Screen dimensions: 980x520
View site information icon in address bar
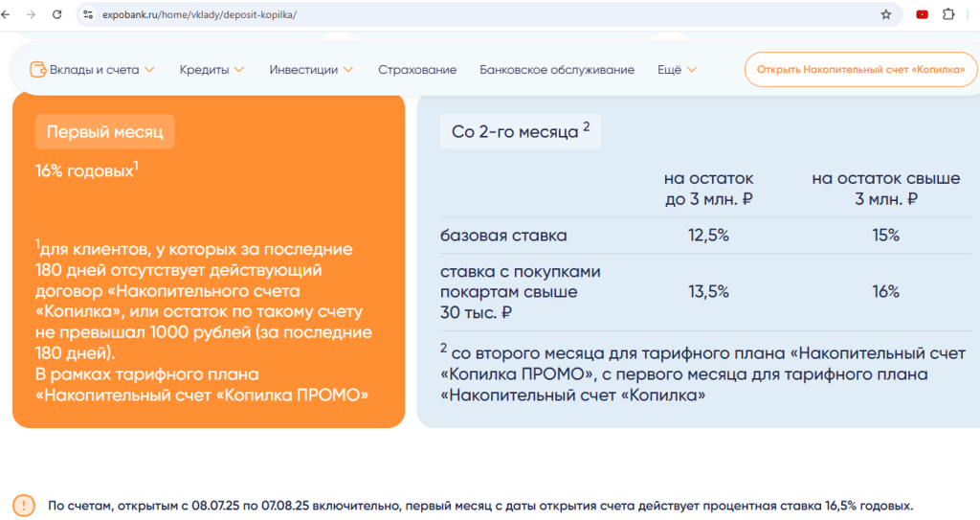pyautogui.click(x=88, y=14)
